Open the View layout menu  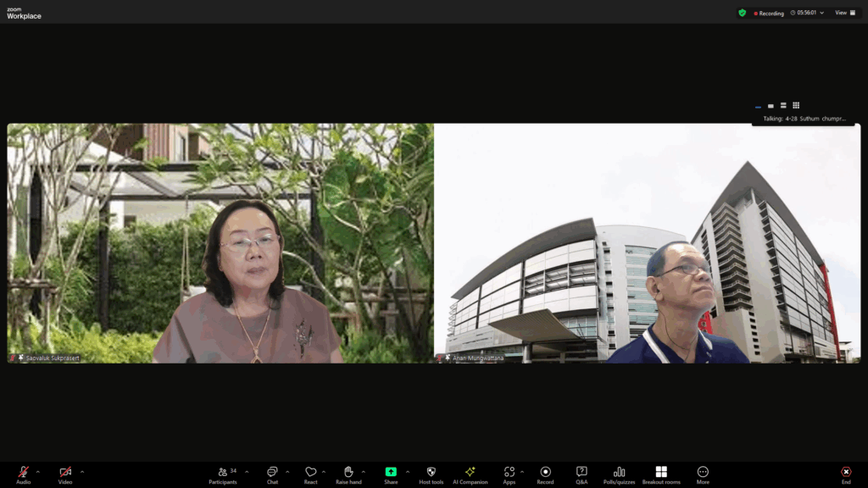click(x=845, y=13)
